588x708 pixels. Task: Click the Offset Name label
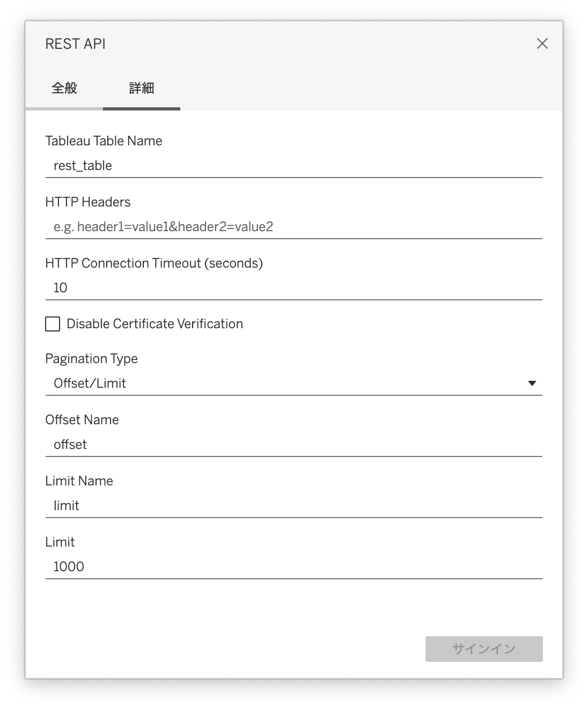point(82,420)
